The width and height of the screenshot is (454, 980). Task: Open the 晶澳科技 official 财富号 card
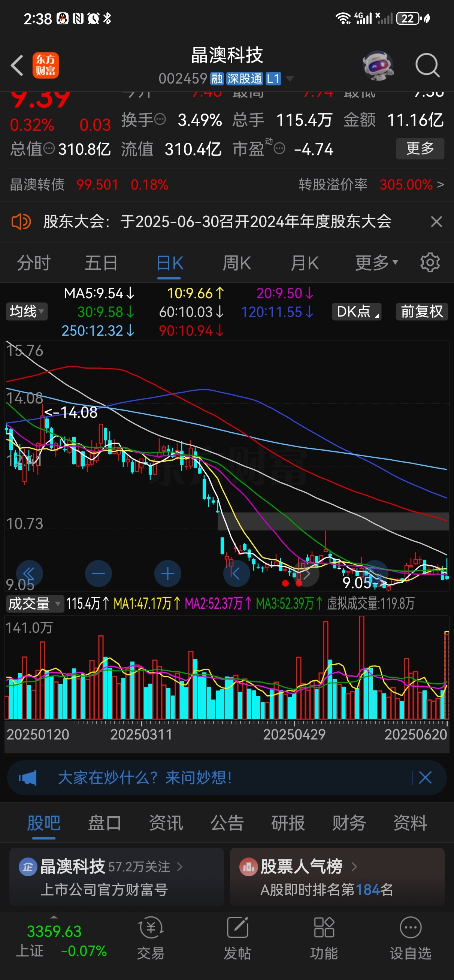coord(116,877)
